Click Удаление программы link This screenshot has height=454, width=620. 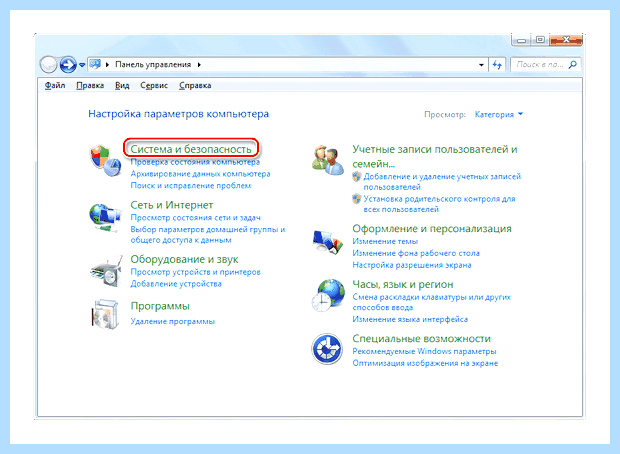(172, 321)
